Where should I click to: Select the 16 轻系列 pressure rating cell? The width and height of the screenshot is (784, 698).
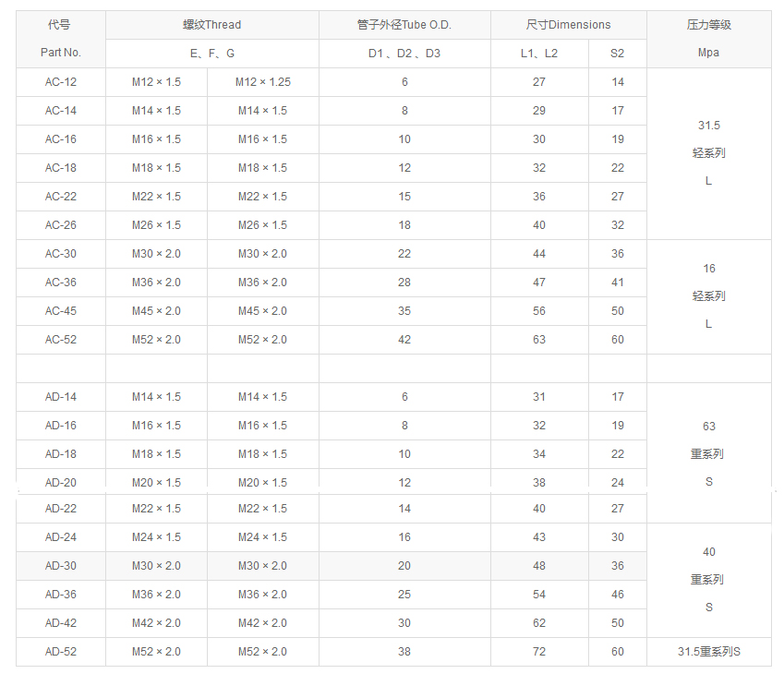click(708, 296)
